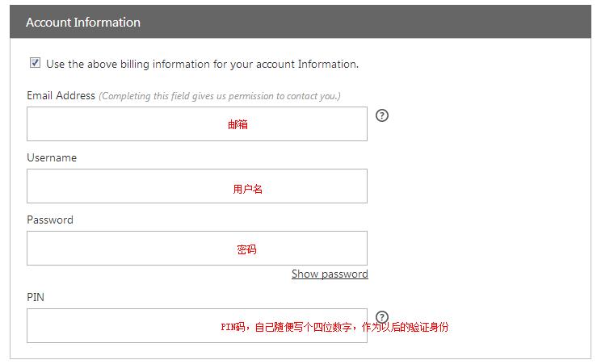Viewport: 597px width, 364px height.
Task: Click the red PIN码 instruction annotation
Action: 334,327
